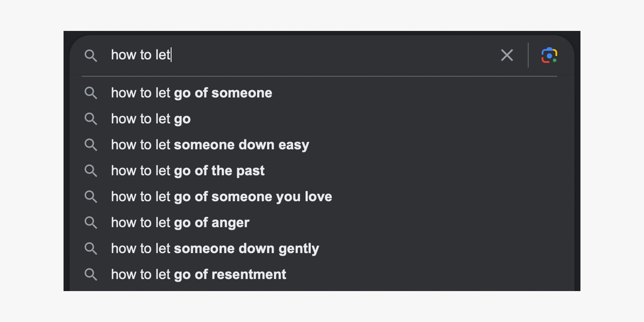Image resolution: width=644 pixels, height=322 pixels.
Task: Click inside the search input field
Action: (x=301, y=55)
